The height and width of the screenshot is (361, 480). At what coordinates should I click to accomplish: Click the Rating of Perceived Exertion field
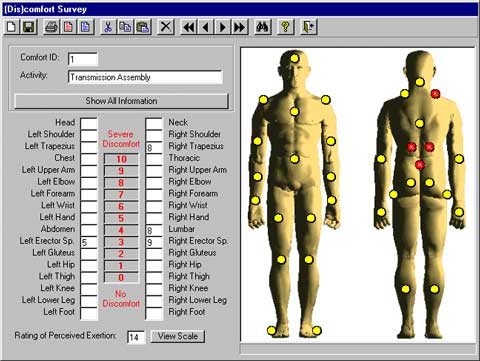pyautogui.click(x=136, y=337)
